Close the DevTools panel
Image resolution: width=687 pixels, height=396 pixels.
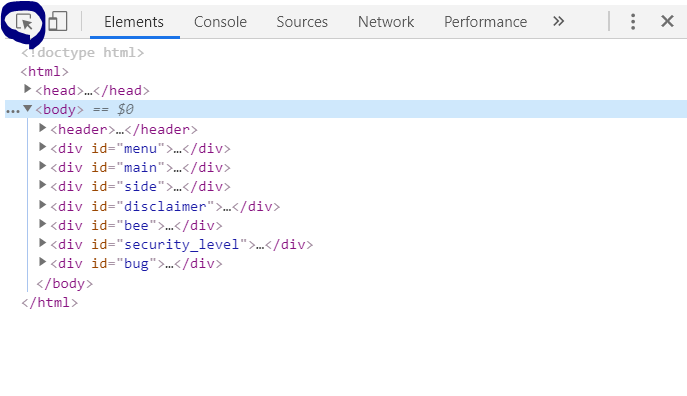coord(667,21)
